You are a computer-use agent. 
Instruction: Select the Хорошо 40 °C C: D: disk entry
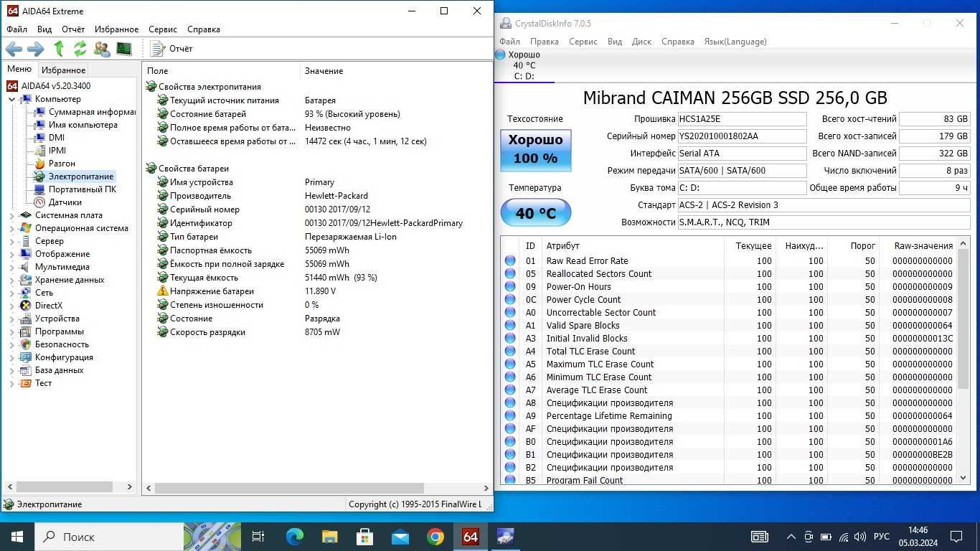(524, 65)
